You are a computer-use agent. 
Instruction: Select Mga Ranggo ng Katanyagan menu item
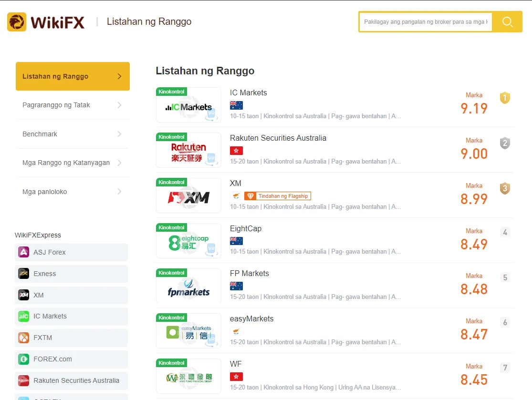pos(73,163)
